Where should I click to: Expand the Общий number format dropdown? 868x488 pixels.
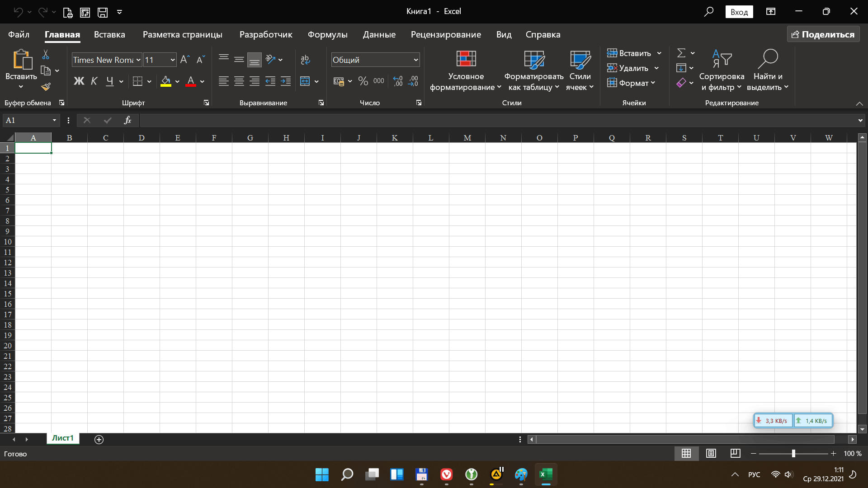415,60
